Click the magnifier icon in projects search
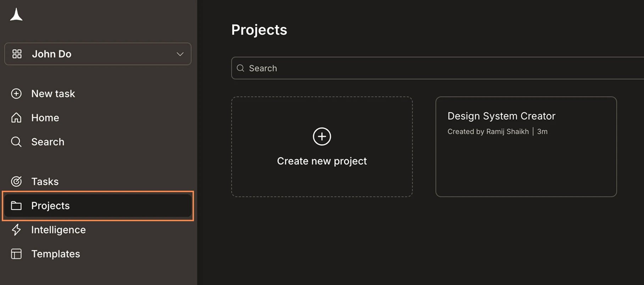 coord(240,68)
